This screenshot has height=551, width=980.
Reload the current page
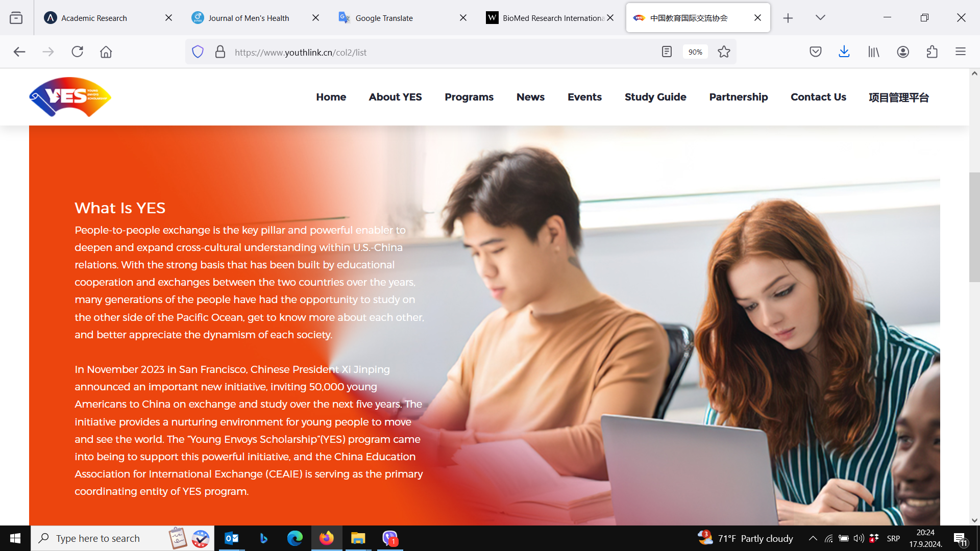(77, 52)
